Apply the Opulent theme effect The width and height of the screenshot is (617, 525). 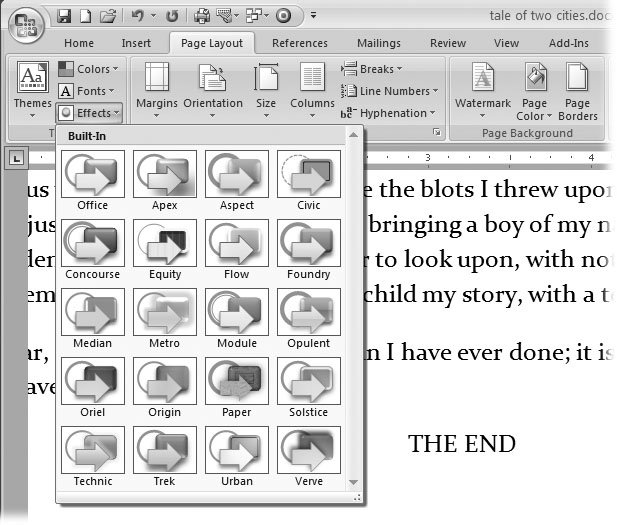click(309, 318)
